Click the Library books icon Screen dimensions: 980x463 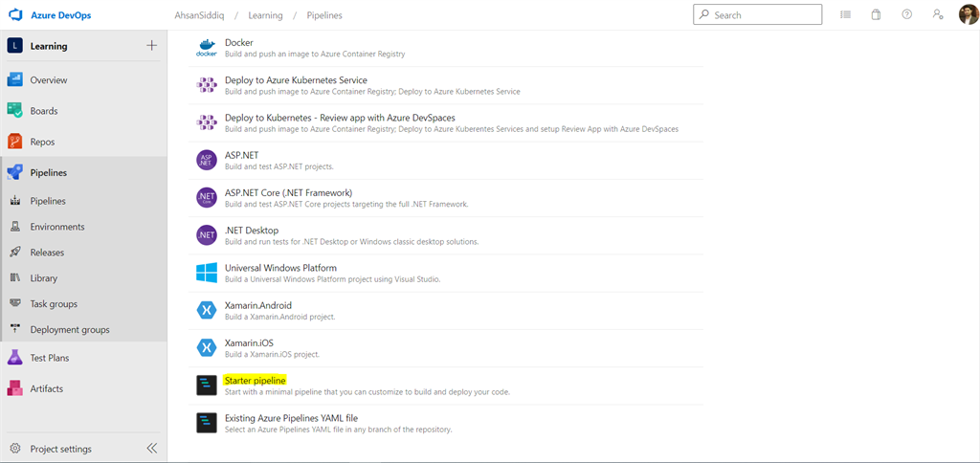point(16,278)
